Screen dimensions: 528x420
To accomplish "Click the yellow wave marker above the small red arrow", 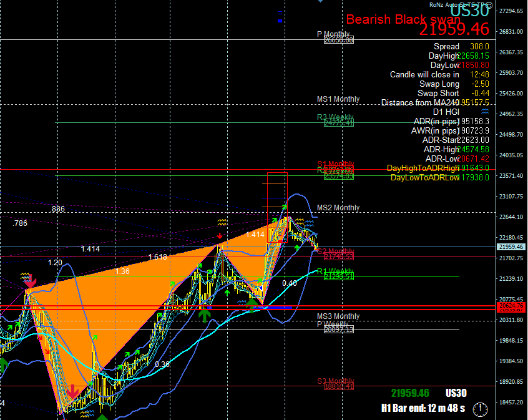I will [222, 222].
